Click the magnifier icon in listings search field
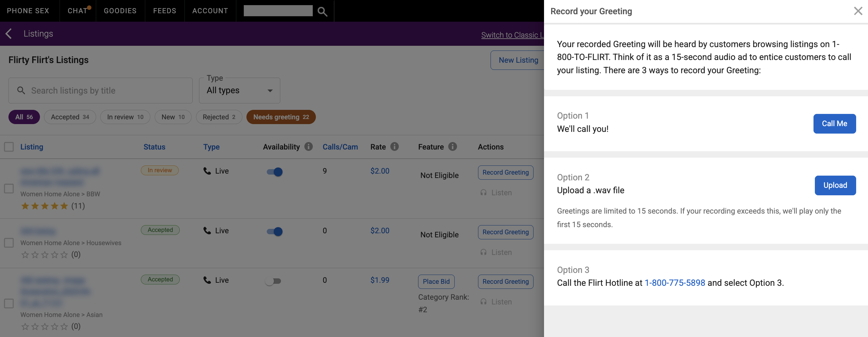Image resolution: width=868 pixels, height=337 pixels. 21,90
